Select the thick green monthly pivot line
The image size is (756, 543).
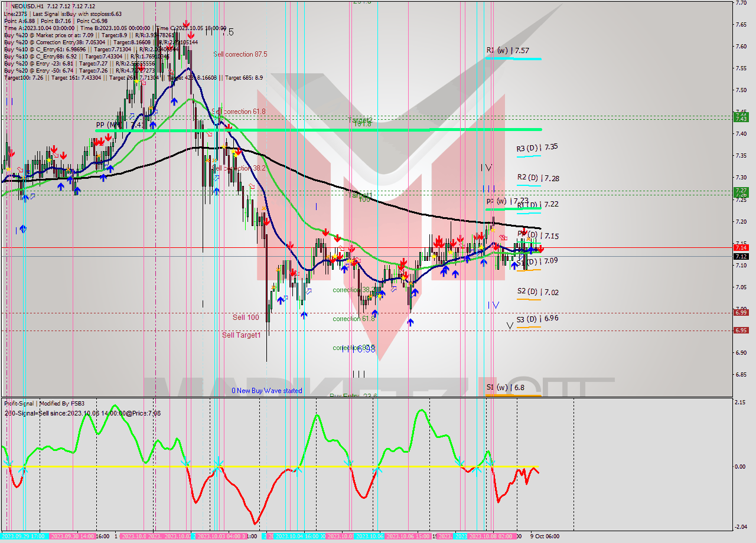coord(319,129)
